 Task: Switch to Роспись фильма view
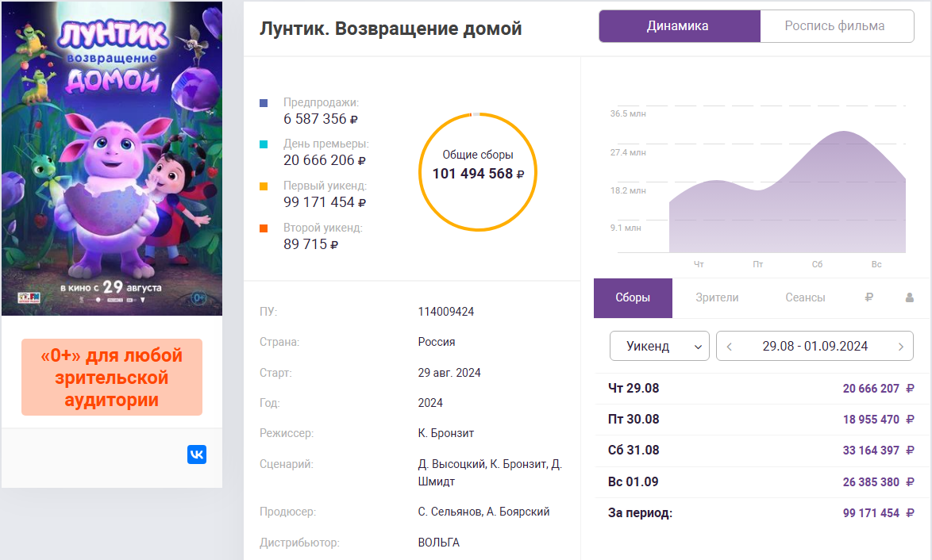(x=834, y=26)
